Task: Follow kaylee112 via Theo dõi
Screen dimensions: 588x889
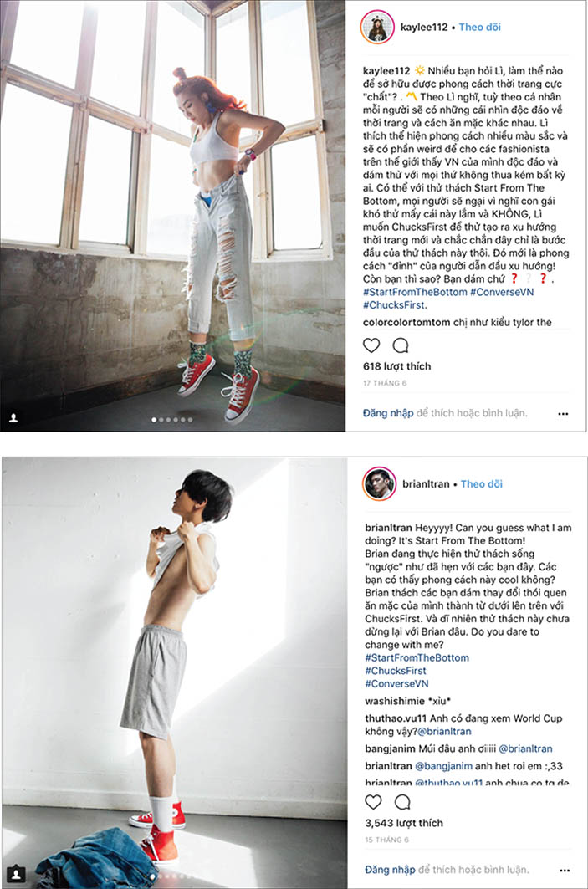Action: point(480,28)
